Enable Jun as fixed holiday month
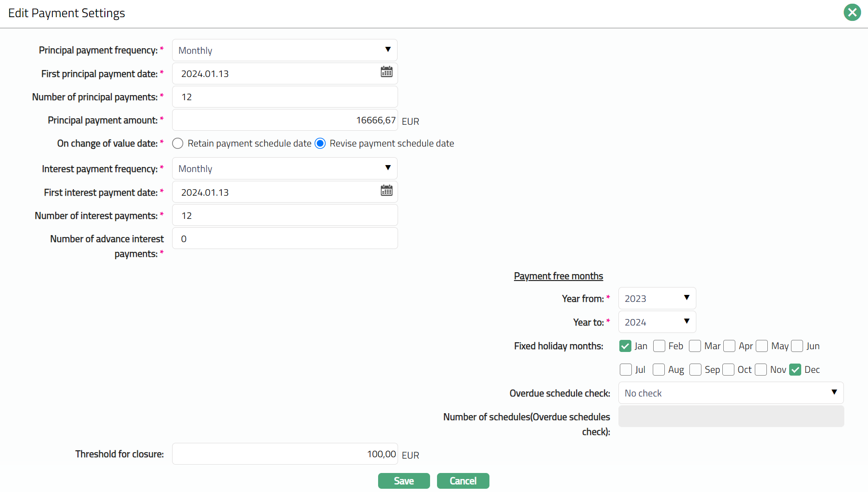 click(797, 346)
